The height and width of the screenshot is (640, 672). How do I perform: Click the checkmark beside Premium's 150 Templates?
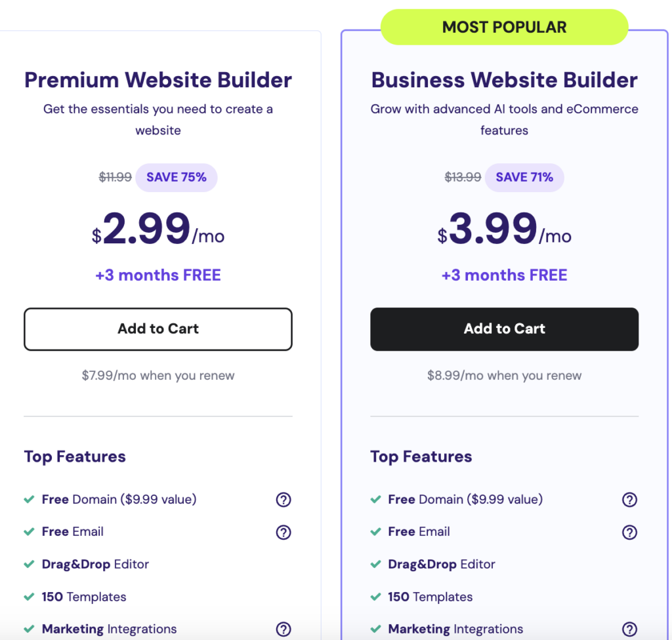coord(28,597)
